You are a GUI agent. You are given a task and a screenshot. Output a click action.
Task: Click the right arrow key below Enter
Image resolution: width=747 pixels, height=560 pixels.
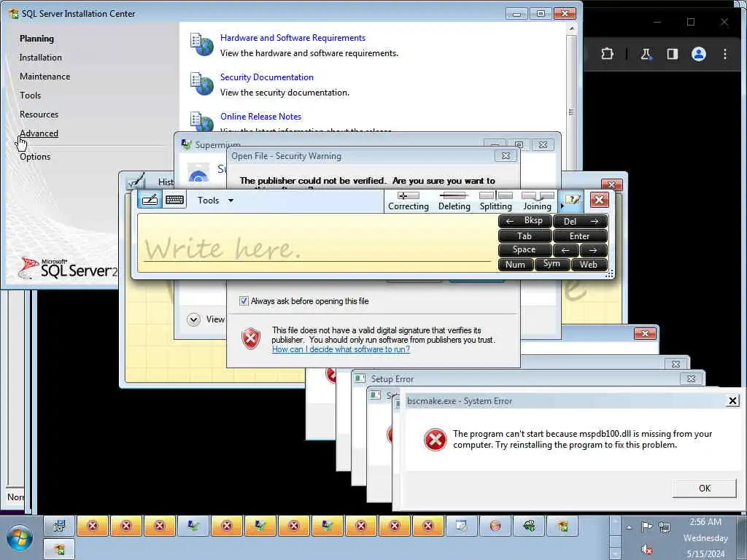tap(594, 250)
